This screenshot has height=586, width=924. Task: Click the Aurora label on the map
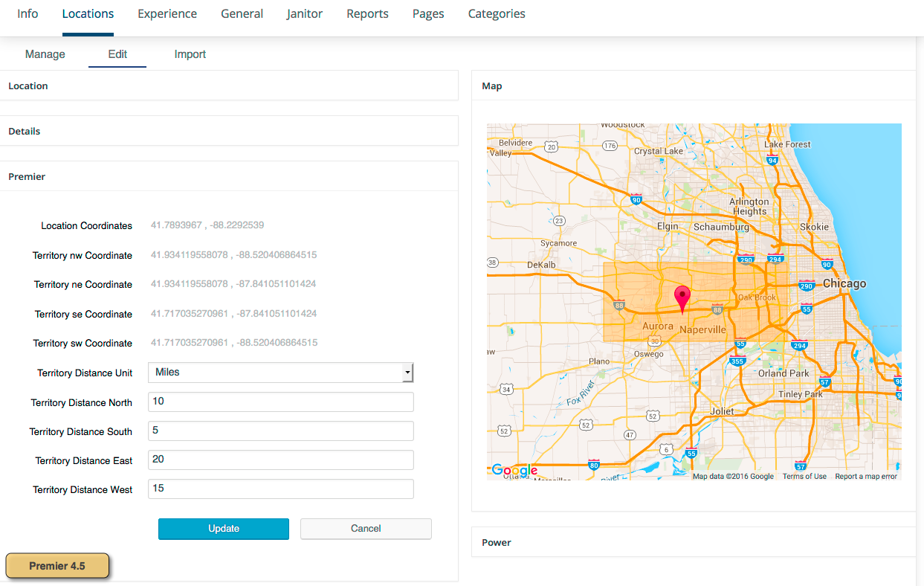click(x=658, y=326)
